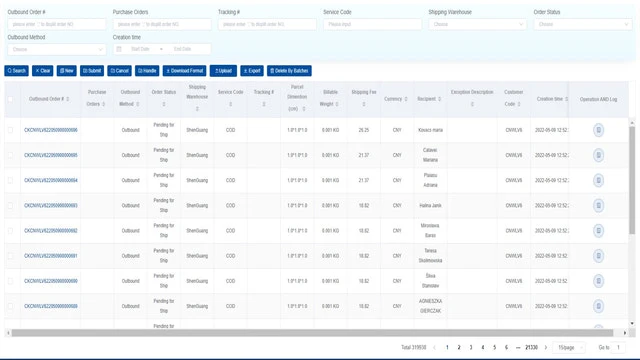
Task: Jump to last page 21330
Action: click(x=531, y=347)
